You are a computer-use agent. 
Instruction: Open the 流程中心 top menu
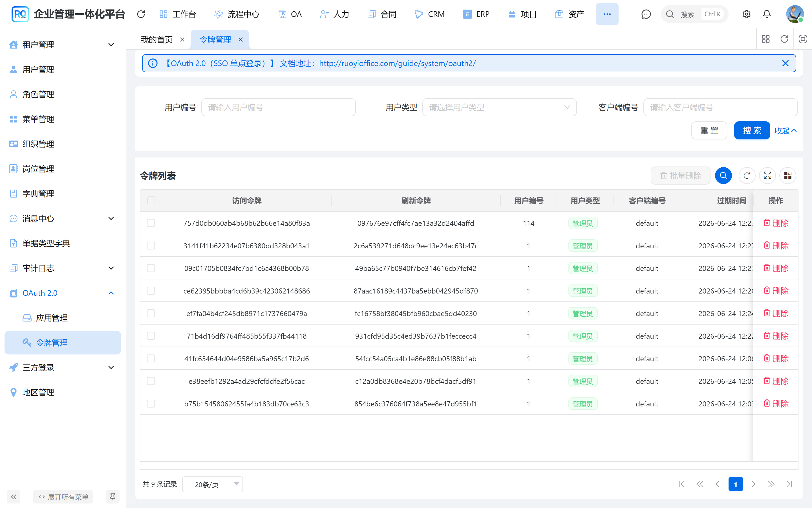237,14
